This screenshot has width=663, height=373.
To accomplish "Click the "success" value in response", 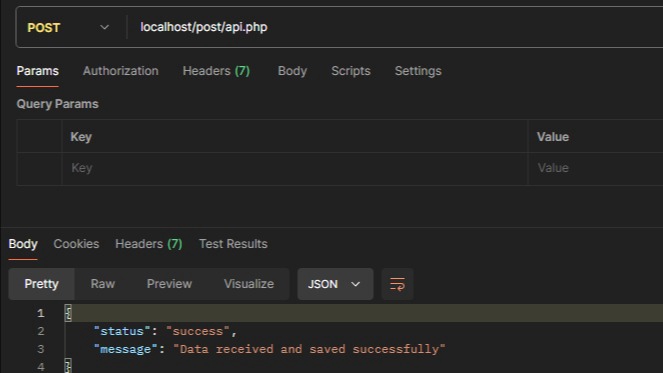I will tap(197, 331).
